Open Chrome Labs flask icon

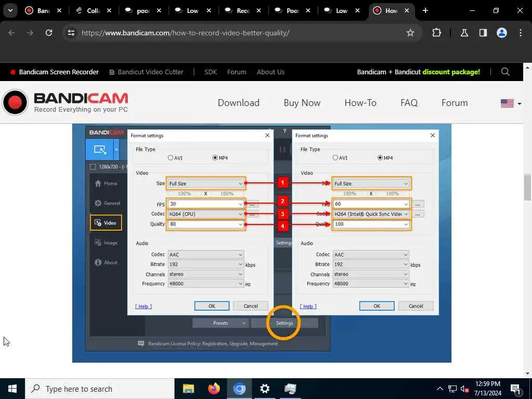point(464,33)
